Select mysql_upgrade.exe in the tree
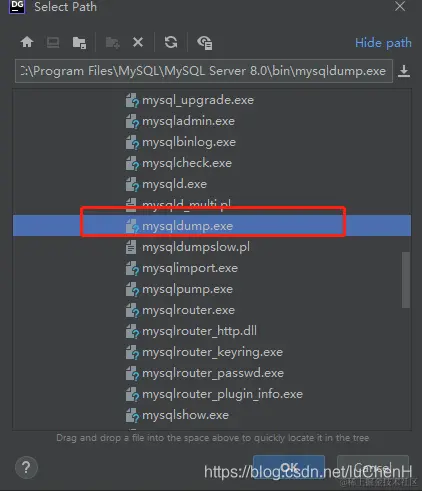The height and width of the screenshot is (491, 422). click(198, 100)
